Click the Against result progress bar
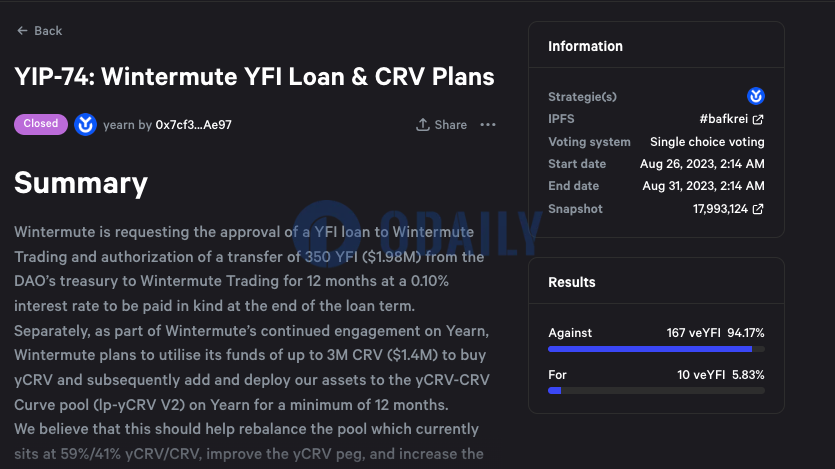The width and height of the screenshot is (835, 469). pyautogui.click(x=656, y=349)
